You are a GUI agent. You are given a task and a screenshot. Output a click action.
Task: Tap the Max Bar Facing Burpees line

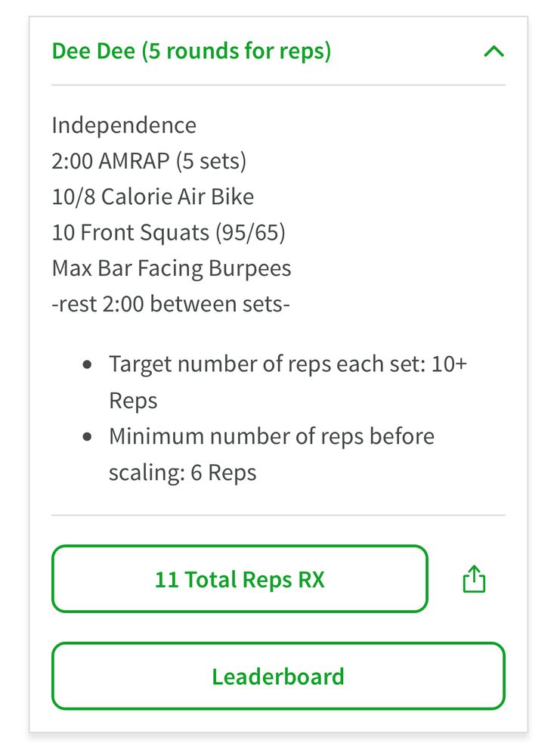pos(172,268)
